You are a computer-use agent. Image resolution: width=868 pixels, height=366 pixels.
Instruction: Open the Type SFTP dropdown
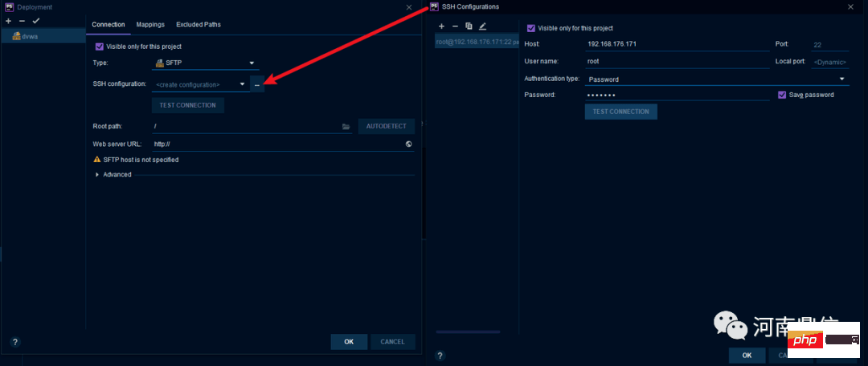click(205, 63)
